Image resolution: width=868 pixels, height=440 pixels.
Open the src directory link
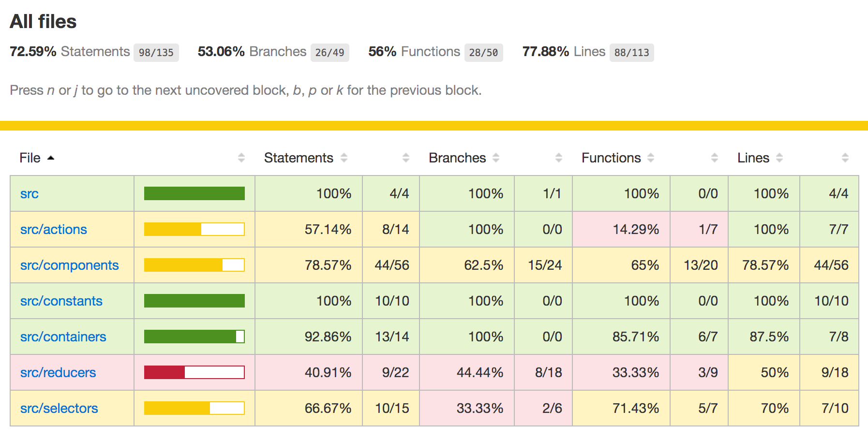click(30, 194)
